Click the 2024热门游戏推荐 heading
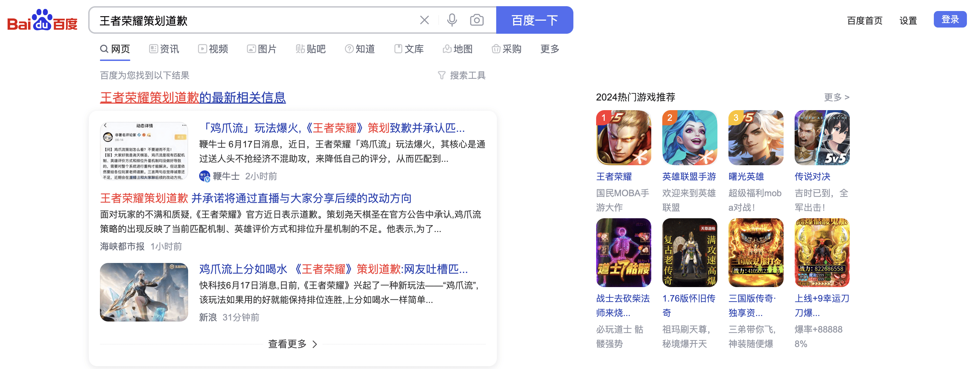The image size is (980, 369). 635,97
